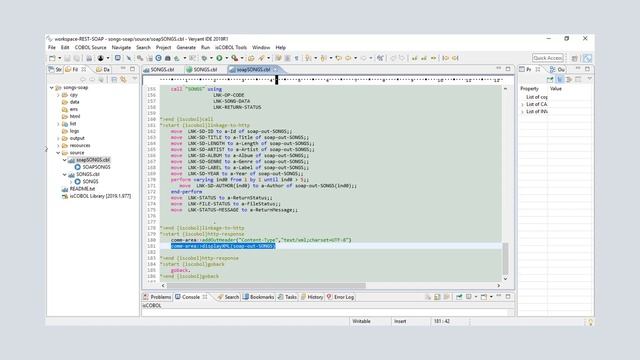
Task: Switch to the Search tab
Action: click(228, 297)
